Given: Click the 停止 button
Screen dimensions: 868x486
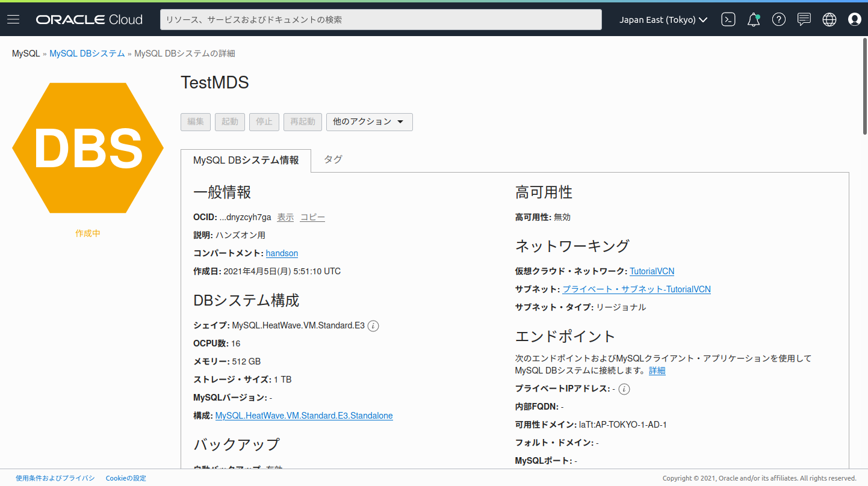Looking at the screenshot, I should [x=264, y=121].
